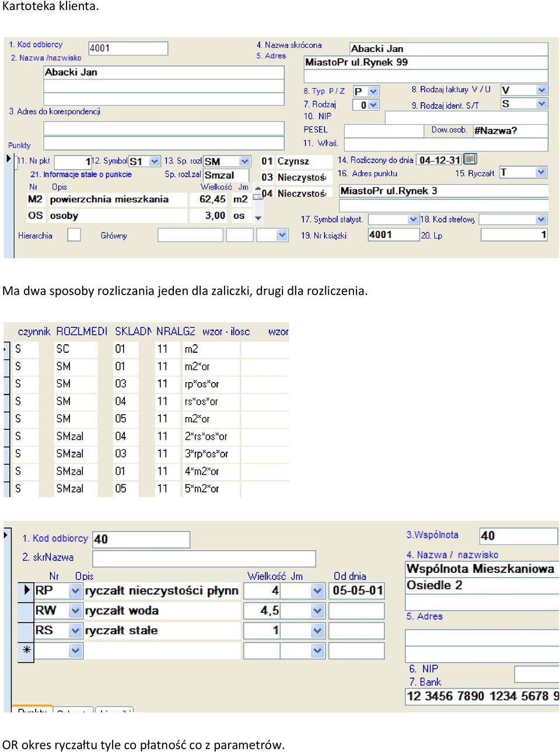Click the Adres punktu field MiastoPr ul.Rynek 3
This screenshot has height=752, width=560.
pos(443,191)
